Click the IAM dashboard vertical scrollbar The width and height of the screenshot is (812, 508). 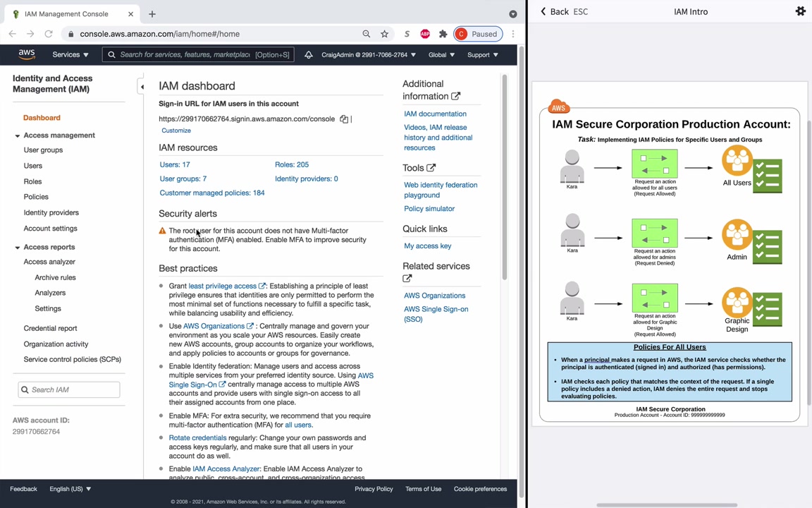pyautogui.click(x=505, y=177)
